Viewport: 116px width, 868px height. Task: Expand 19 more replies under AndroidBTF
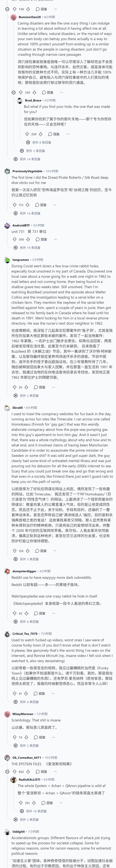[27, 248]
